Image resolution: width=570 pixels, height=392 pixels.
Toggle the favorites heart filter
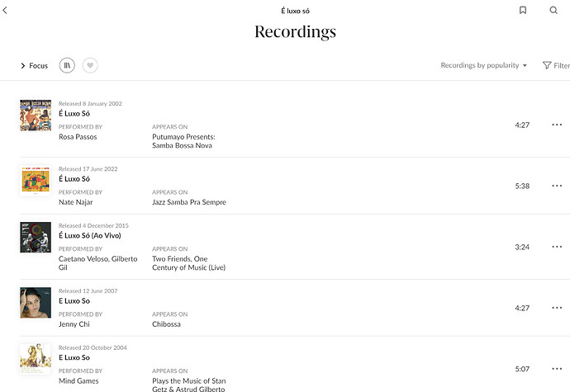click(90, 65)
